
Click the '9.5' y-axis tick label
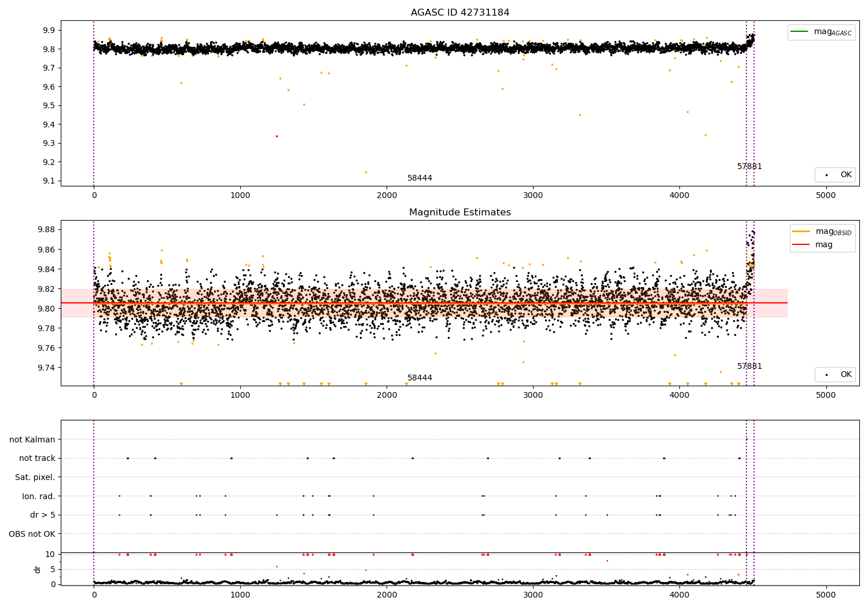(49, 105)
